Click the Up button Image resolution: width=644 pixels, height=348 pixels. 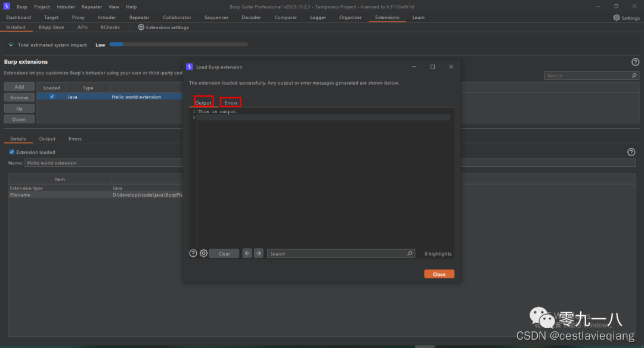(19, 108)
